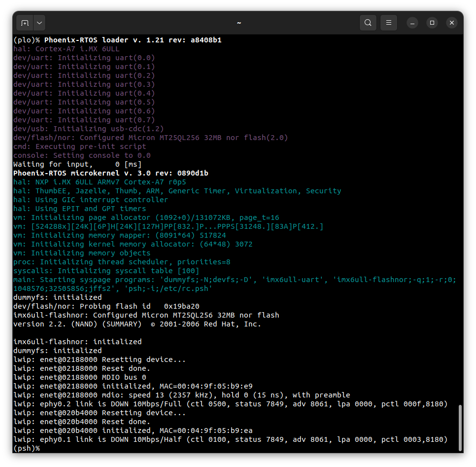Minimize the terminal window
Image resolution: width=476 pixels, height=467 pixels.
[412, 23]
